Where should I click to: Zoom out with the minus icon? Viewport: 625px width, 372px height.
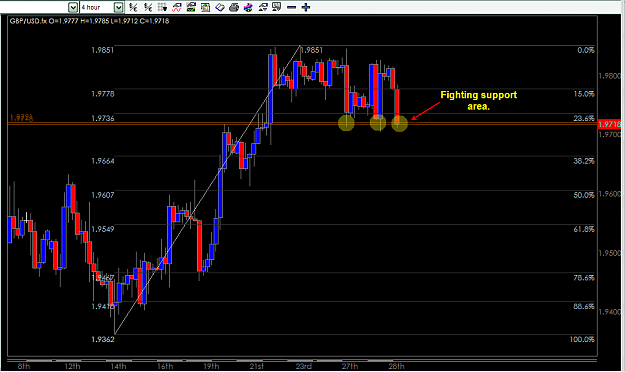point(291,7)
